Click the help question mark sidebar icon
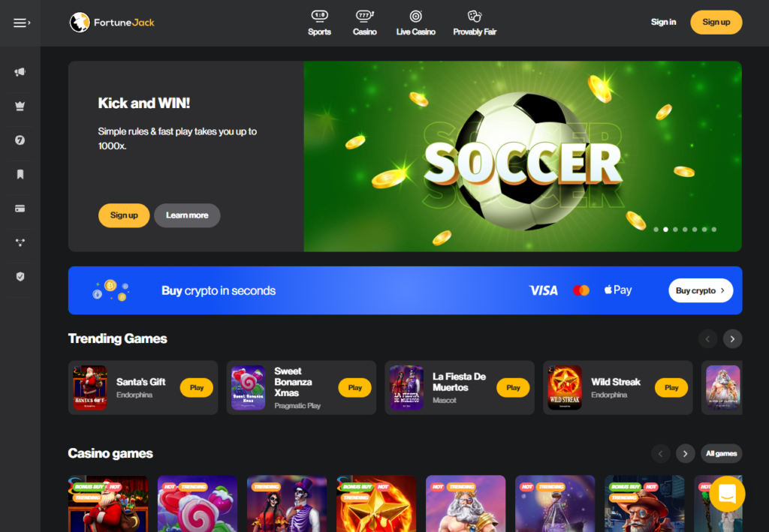The width and height of the screenshot is (769, 532). pyautogui.click(x=20, y=140)
